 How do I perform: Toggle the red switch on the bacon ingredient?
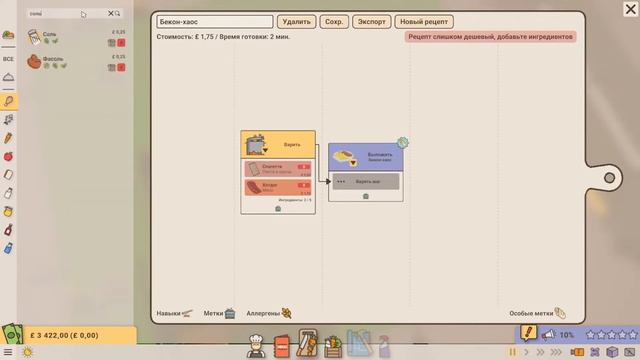[304, 185]
